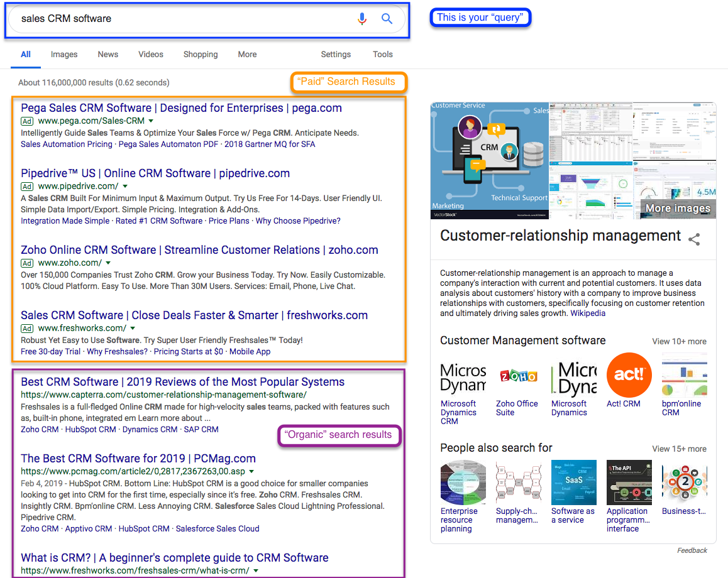Open The Best CRM Software for 2019 PCMag result

pyautogui.click(x=138, y=459)
